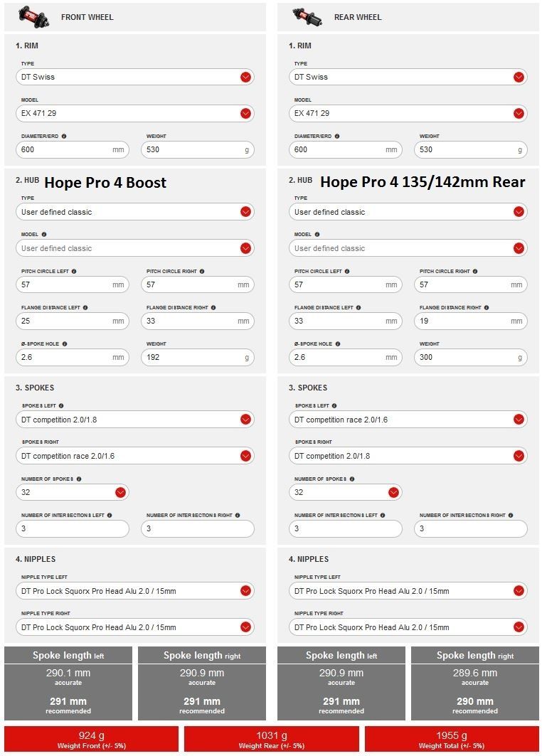
Task: Open rear hub Type User defined classic
Action: click(x=519, y=212)
